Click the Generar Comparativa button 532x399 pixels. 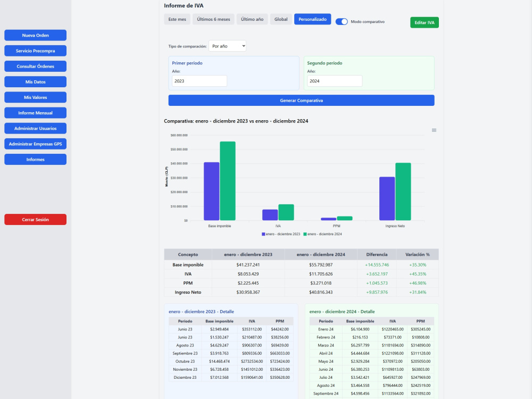[x=301, y=101]
